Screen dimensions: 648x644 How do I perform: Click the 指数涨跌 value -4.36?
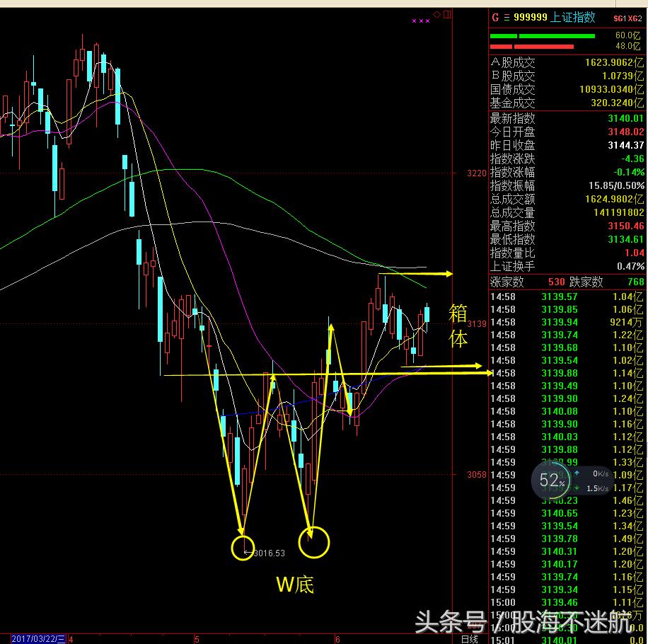tap(632, 159)
